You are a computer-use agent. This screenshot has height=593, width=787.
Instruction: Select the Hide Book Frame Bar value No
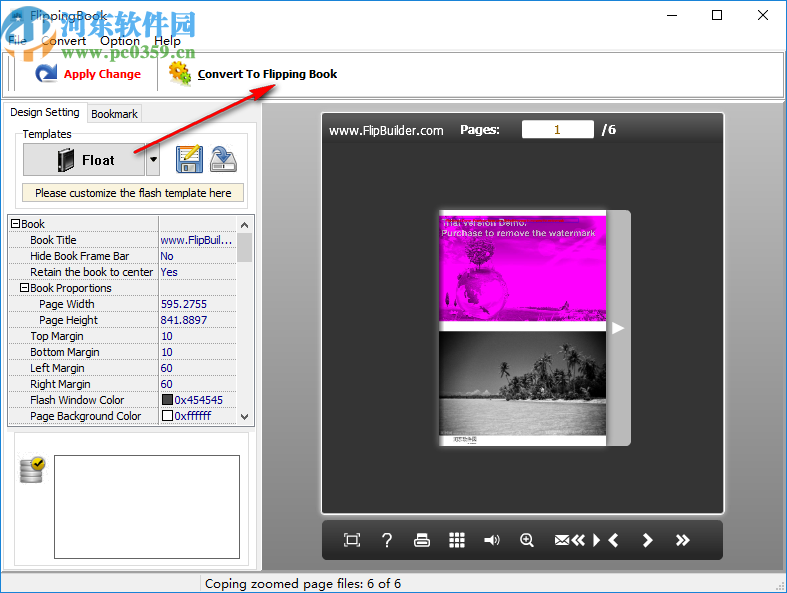pos(197,256)
